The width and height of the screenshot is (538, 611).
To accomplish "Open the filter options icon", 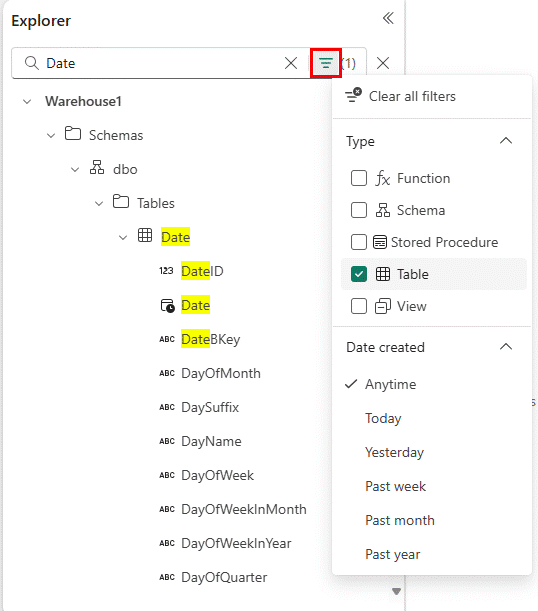I will point(326,63).
